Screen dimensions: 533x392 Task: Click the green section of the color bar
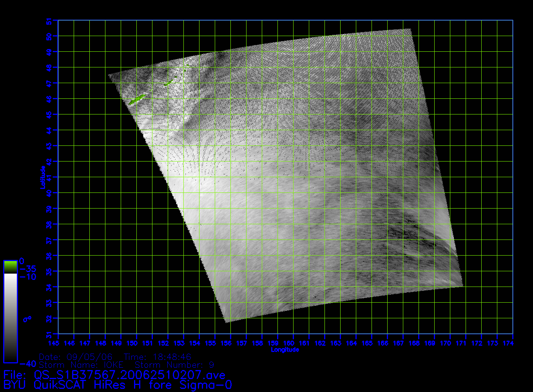tap(10, 267)
